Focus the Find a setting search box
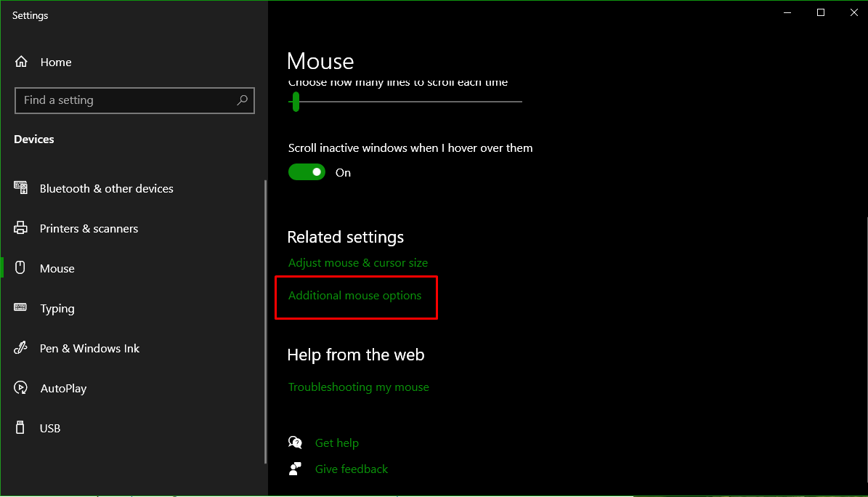Screen dimensions: 868x497 [134, 100]
